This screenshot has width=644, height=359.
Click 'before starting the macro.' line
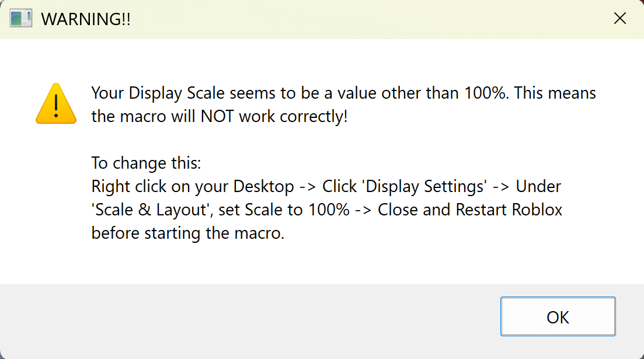[187, 233]
